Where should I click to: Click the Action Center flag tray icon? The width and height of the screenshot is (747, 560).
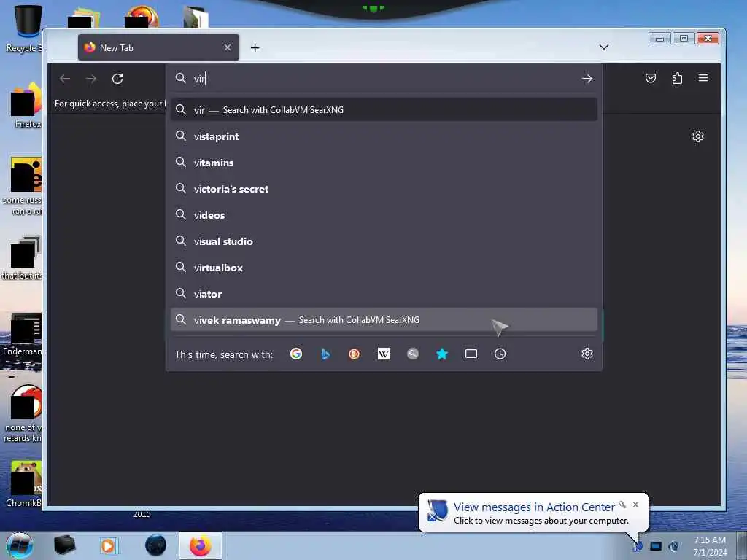tap(638, 546)
